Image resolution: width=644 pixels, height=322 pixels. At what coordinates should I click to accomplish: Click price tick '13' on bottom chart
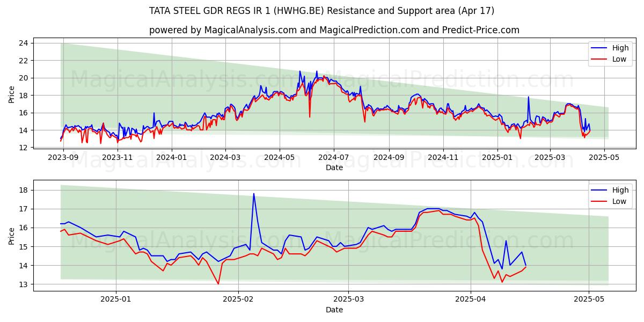[24, 284]
